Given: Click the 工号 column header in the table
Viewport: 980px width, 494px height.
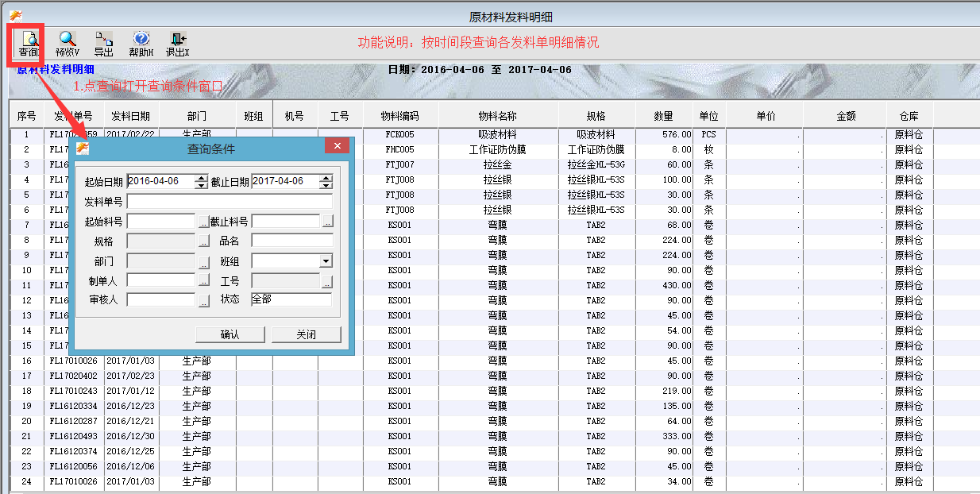Looking at the screenshot, I should 340,116.
